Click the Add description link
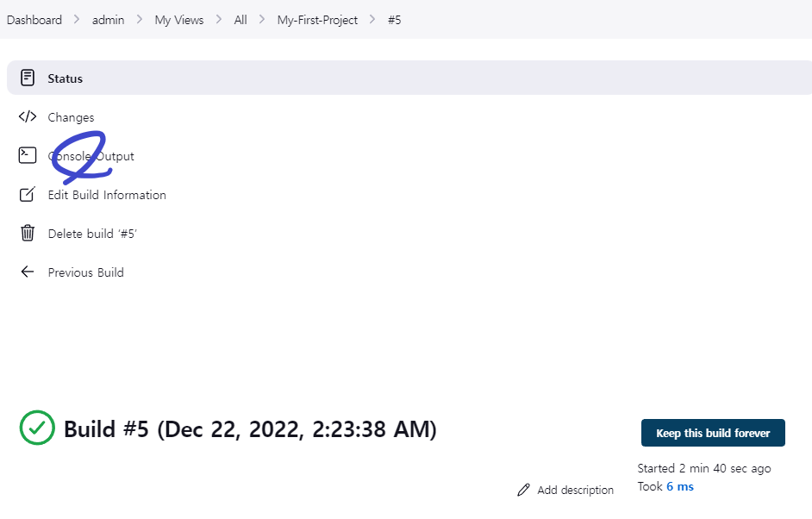Screen dimensions: 812x519 [x=575, y=490]
